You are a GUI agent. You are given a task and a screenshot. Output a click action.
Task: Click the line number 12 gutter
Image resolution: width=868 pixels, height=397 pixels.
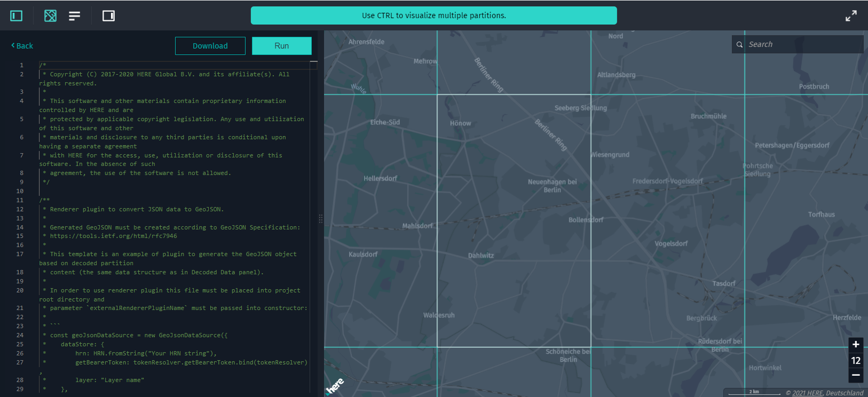pyautogui.click(x=20, y=209)
